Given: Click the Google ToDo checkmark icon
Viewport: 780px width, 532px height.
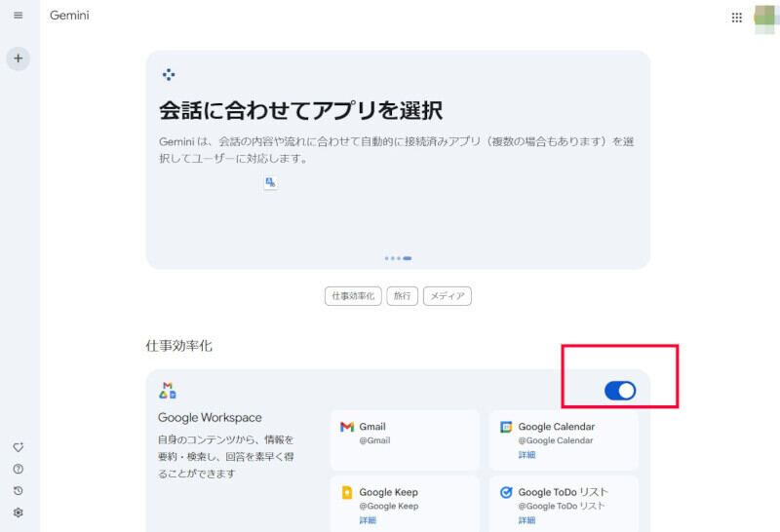Looking at the screenshot, I should (x=506, y=492).
